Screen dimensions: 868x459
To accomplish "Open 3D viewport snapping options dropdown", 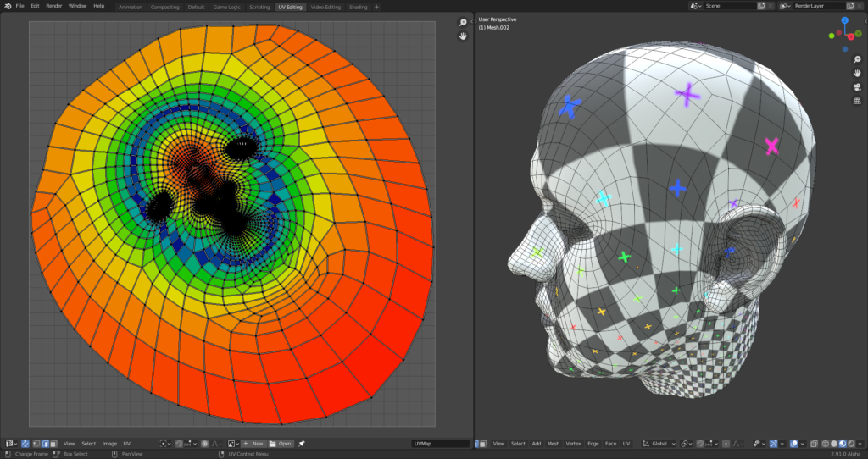I will point(712,444).
